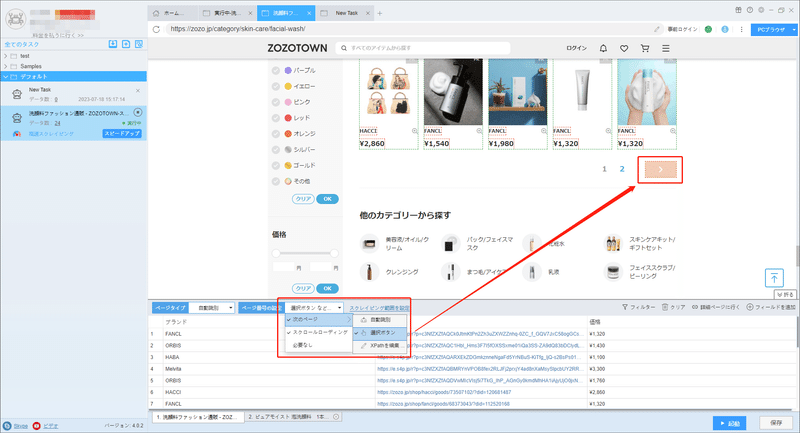Click the ビデオ video icon in status bar
This screenshot has width=800, height=433.
[36, 426]
